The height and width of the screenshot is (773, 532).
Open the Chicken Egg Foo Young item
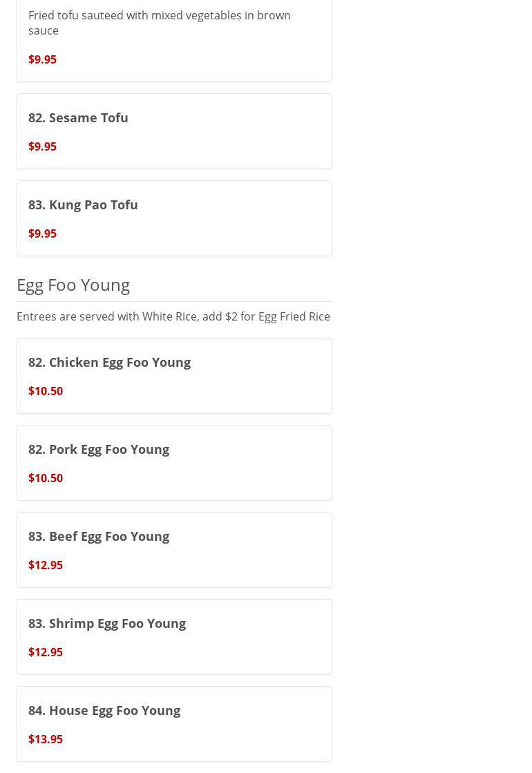pos(109,362)
